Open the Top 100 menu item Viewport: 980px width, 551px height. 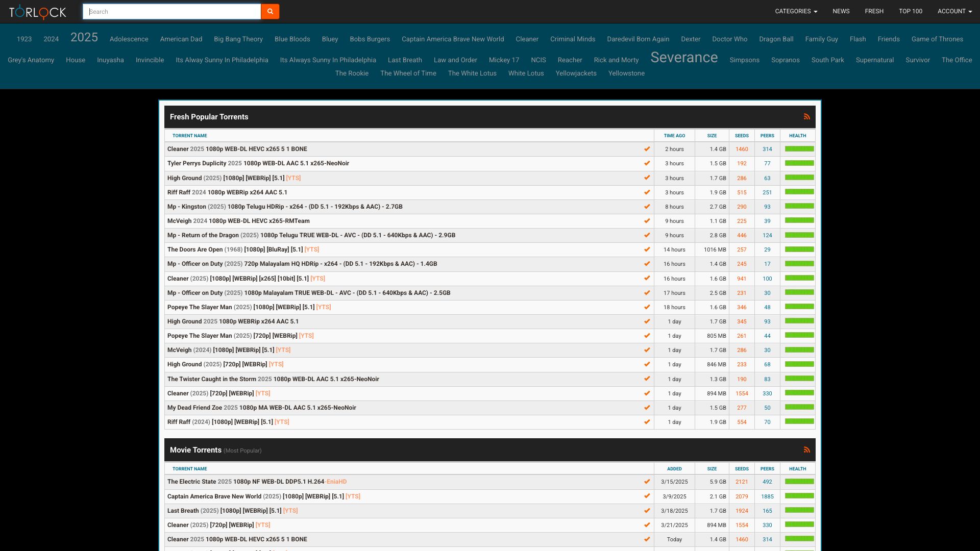click(910, 11)
